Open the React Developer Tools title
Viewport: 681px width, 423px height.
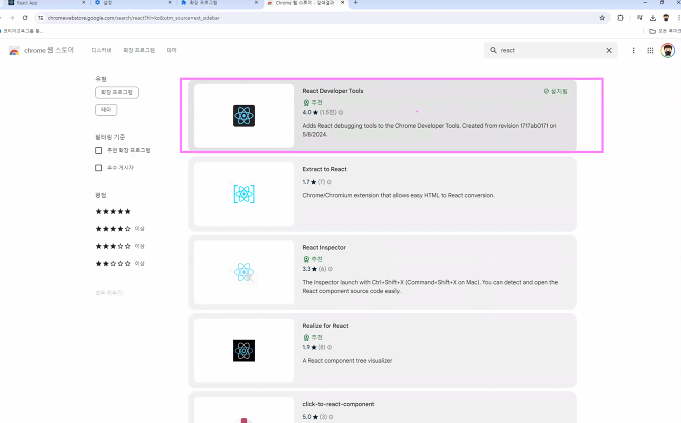pos(333,91)
